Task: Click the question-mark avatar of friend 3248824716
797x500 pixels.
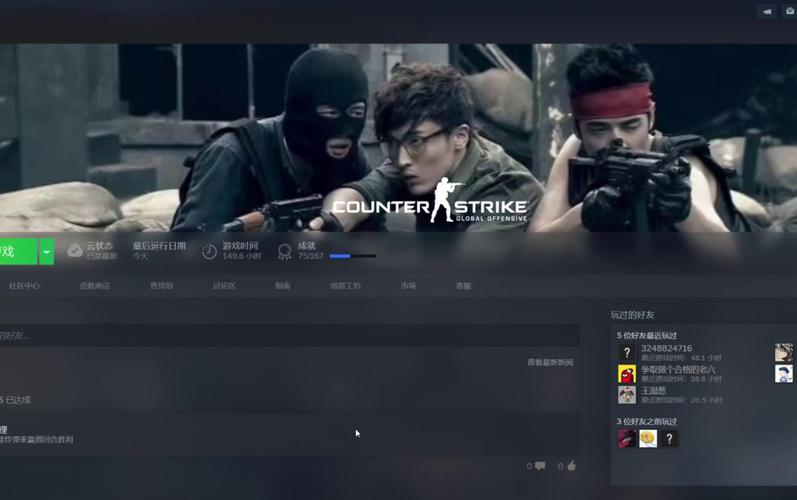Action: (x=627, y=353)
